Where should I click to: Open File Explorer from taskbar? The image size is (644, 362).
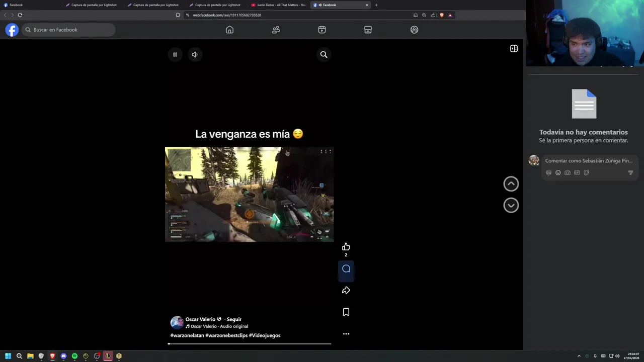point(30,356)
